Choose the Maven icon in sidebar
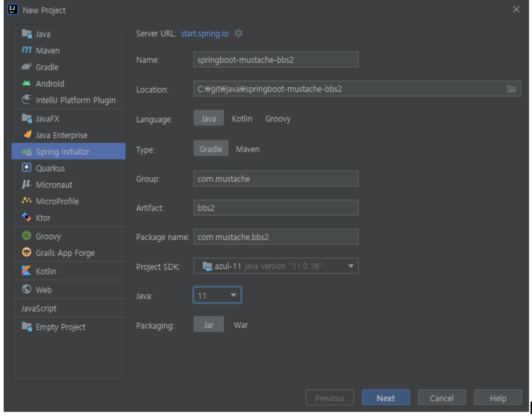The image size is (532, 417). [27, 50]
